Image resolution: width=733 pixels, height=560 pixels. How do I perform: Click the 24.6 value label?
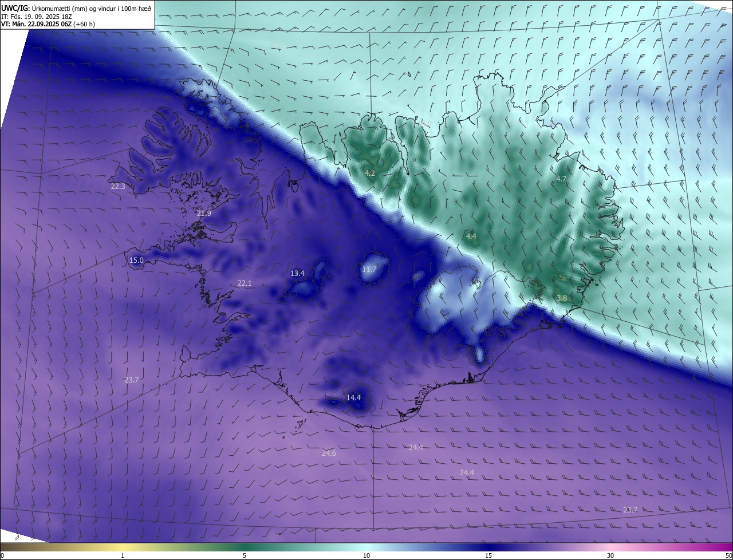click(x=329, y=453)
